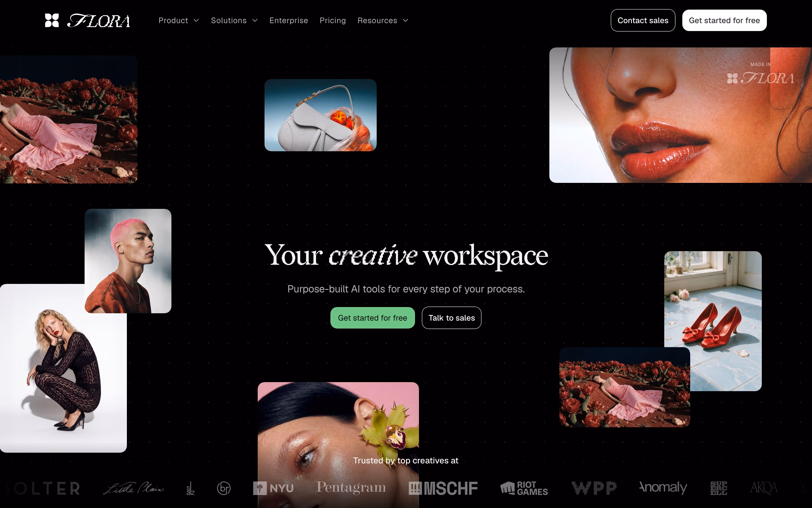Open the Resources dropdown menu
The width and height of the screenshot is (812, 508).
(x=383, y=21)
